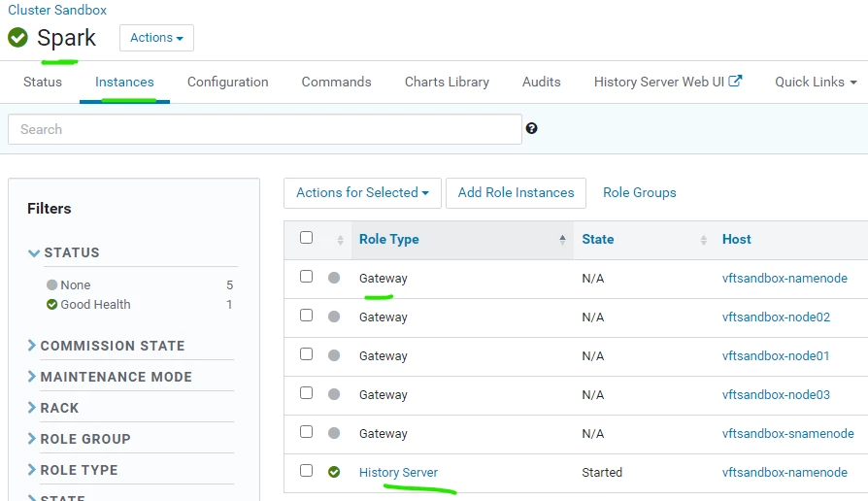This screenshot has height=501, width=868.
Task: Expand the MAINTENANCE MODE filter
Action: point(110,377)
